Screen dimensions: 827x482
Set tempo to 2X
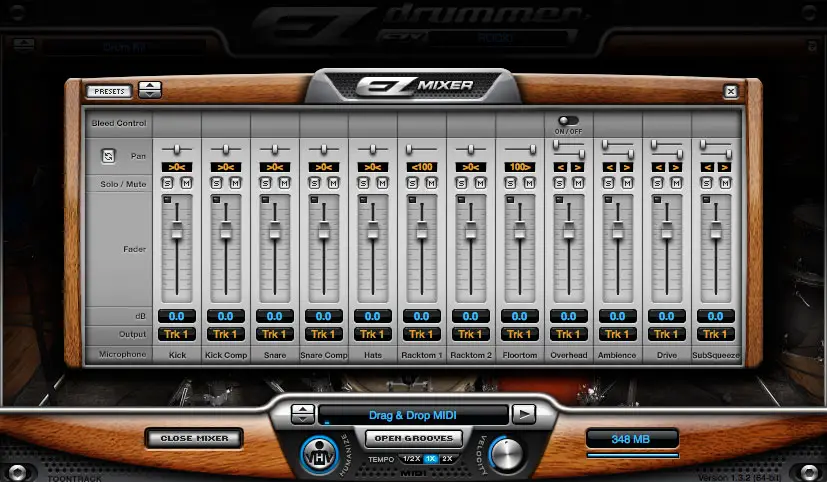(447, 459)
